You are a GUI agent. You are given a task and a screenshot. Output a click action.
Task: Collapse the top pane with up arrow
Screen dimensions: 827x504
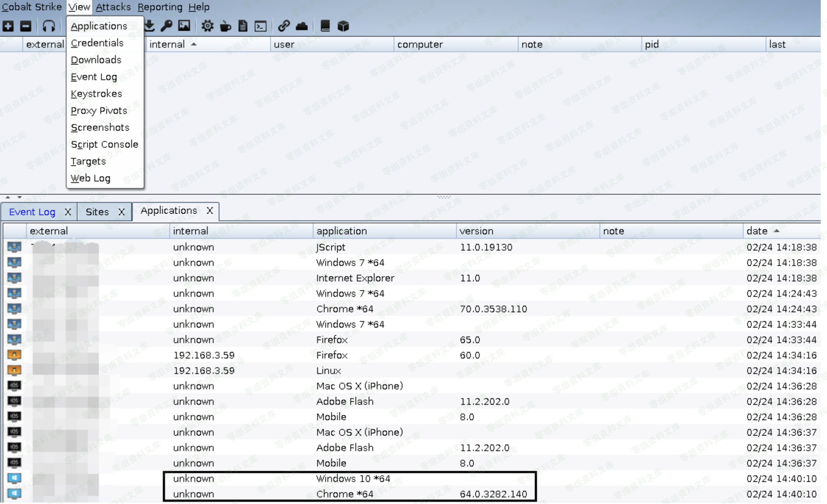[8, 197]
